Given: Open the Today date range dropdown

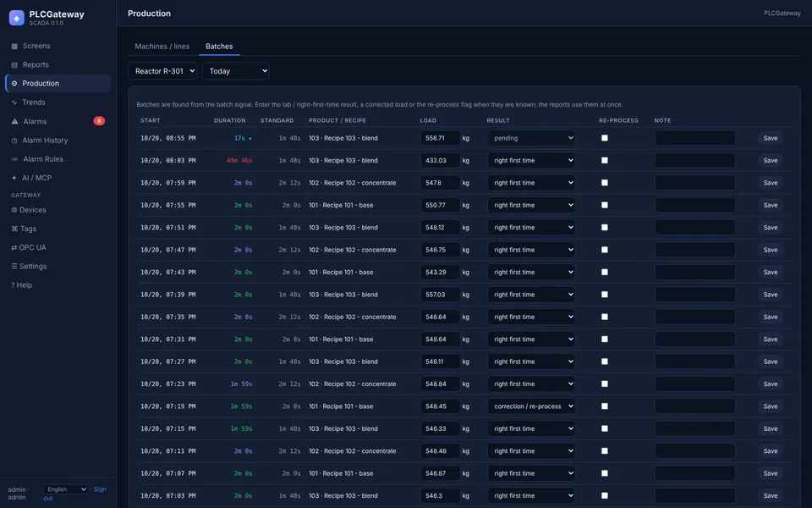Looking at the screenshot, I should coord(236,71).
